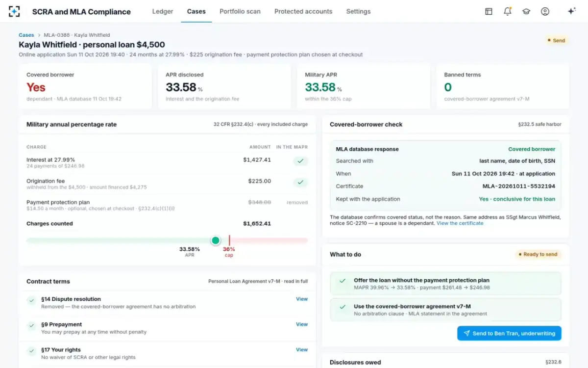
Task: Open the layout panel icon in header
Action: pyautogui.click(x=489, y=11)
